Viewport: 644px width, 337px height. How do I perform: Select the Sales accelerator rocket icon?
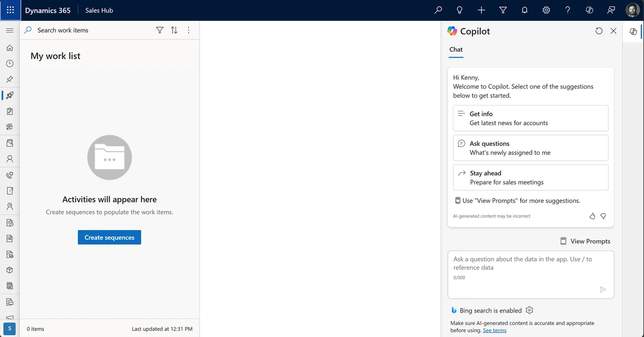[10, 95]
